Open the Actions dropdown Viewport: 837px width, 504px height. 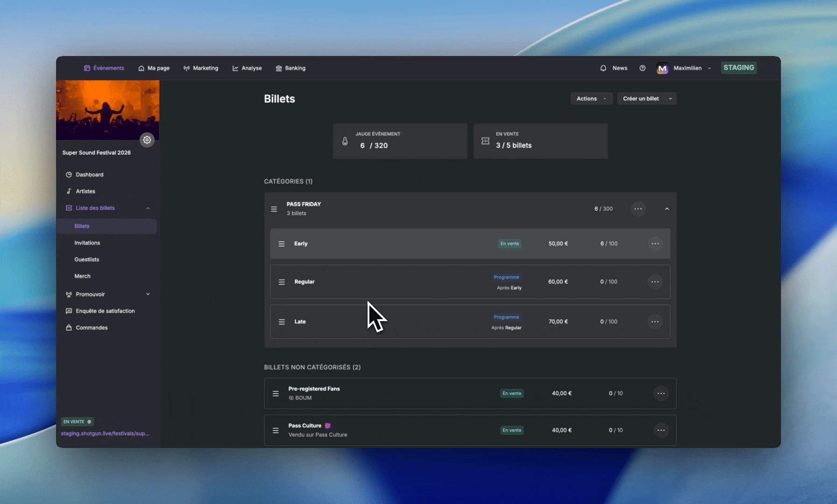pyautogui.click(x=592, y=98)
